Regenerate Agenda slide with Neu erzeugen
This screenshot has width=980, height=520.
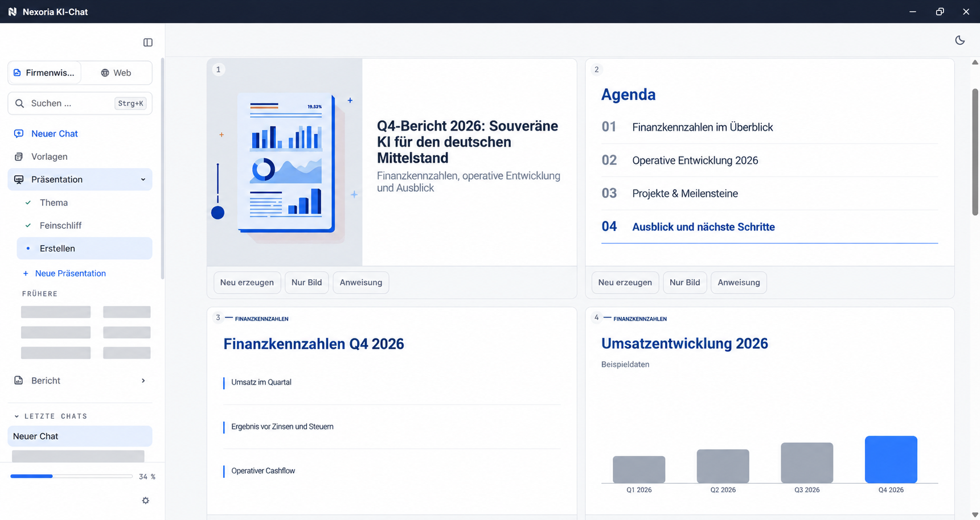coord(625,282)
